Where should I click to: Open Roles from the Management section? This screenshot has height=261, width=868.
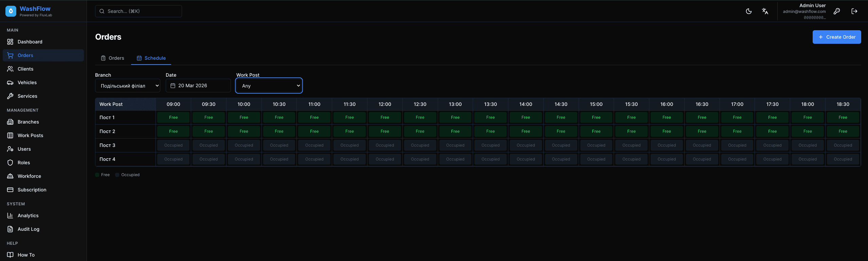(24, 163)
